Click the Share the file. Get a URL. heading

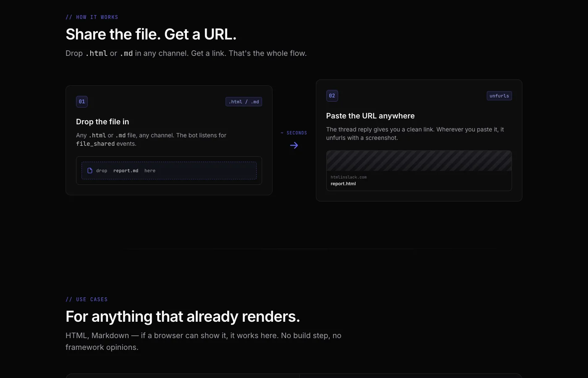[151, 34]
